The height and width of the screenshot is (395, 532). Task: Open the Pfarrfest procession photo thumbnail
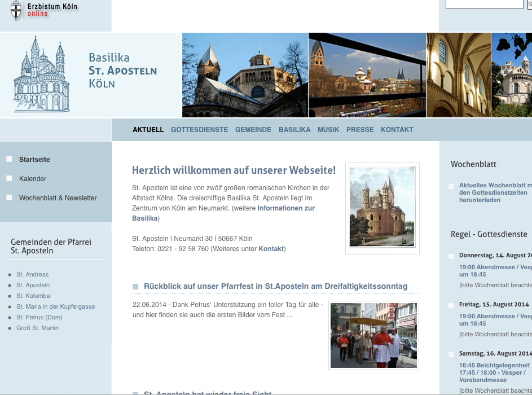click(374, 335)
